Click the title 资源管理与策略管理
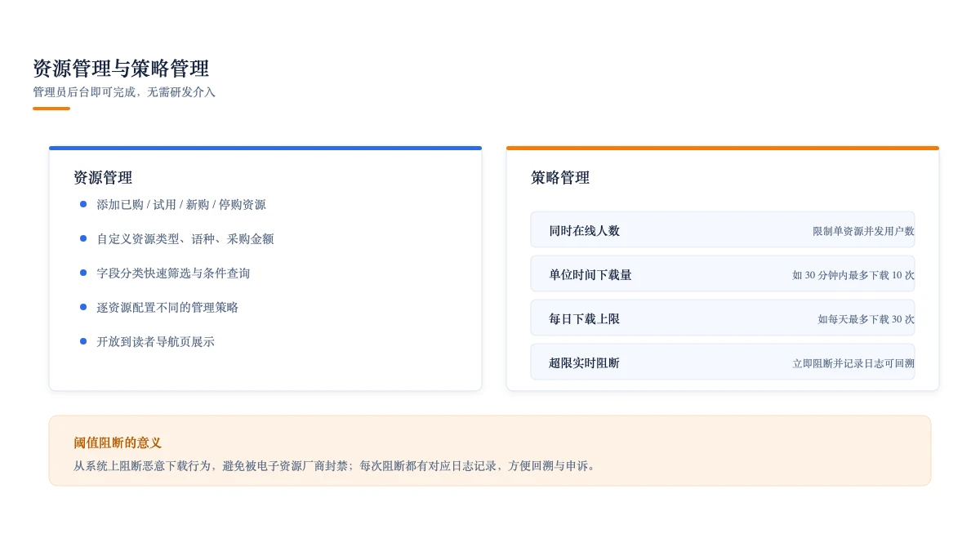980x551 pixels. coord(121,69)
